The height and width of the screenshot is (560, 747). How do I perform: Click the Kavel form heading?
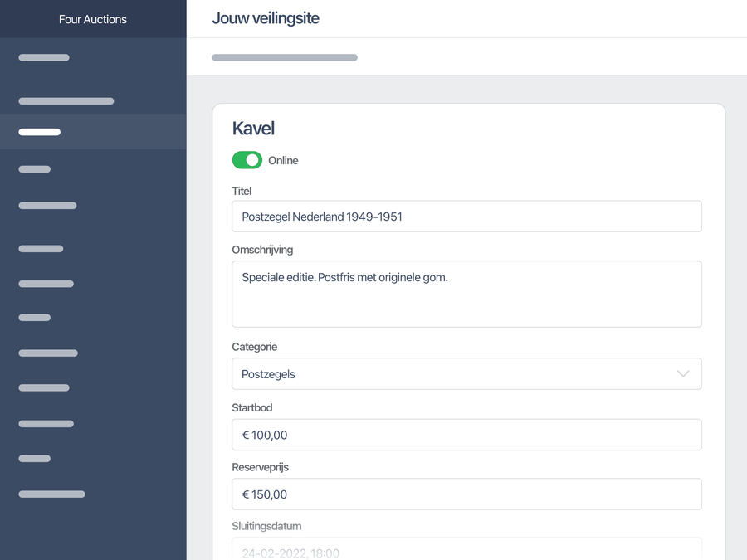tap(253, 129)
